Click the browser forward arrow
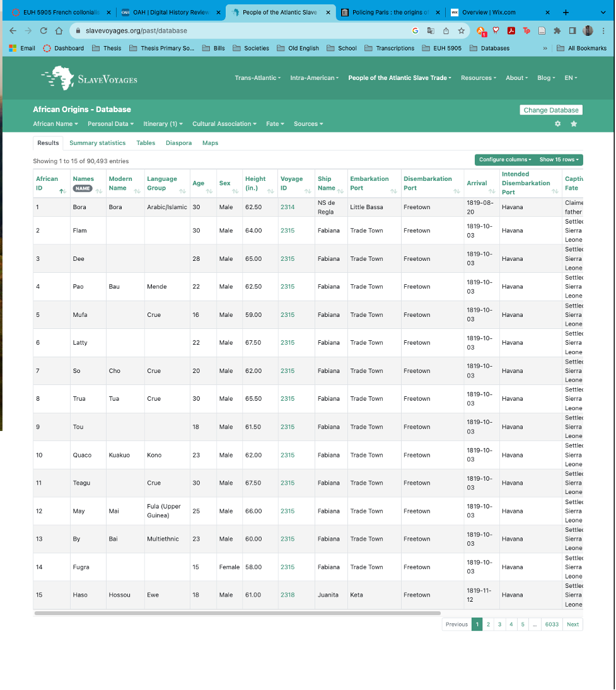This screenshot has width=616, height=690. (28, 31)
